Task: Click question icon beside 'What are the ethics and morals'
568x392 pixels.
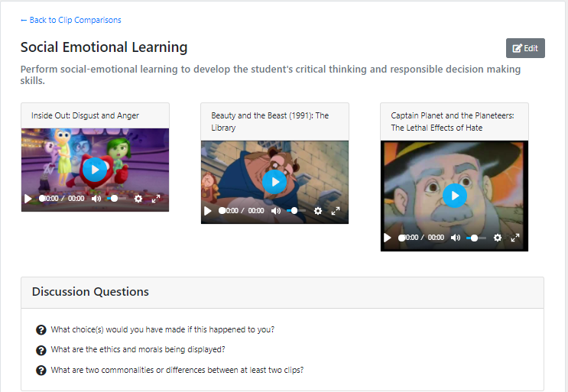Action: (x=41, y=350)
